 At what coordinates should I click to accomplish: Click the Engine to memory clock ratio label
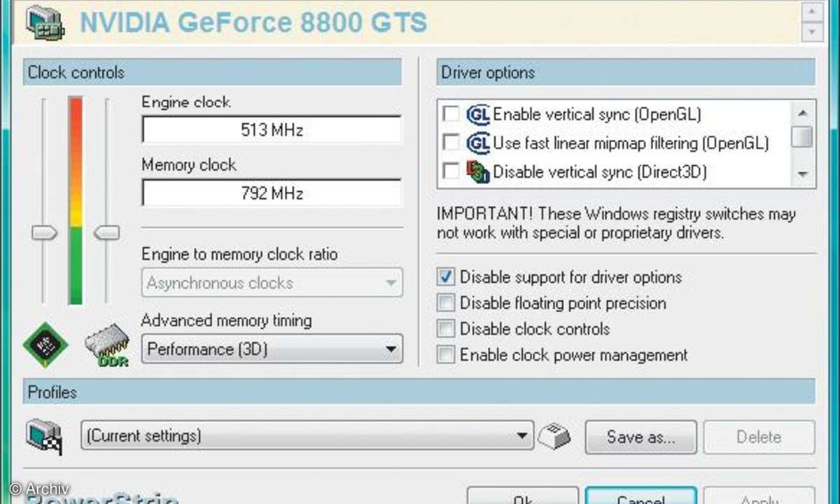(x=239, y=254)
